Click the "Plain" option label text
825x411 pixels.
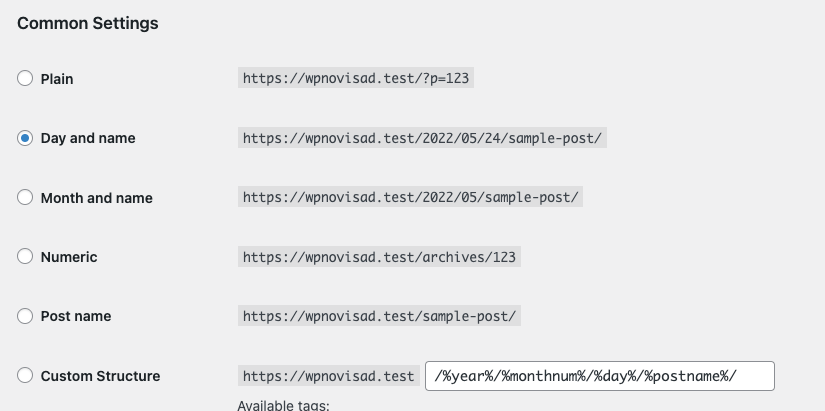pos(57,78)
